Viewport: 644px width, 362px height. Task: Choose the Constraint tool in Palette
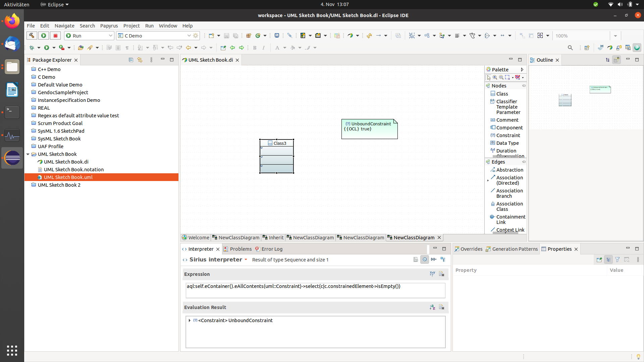(x=505, y=135)
